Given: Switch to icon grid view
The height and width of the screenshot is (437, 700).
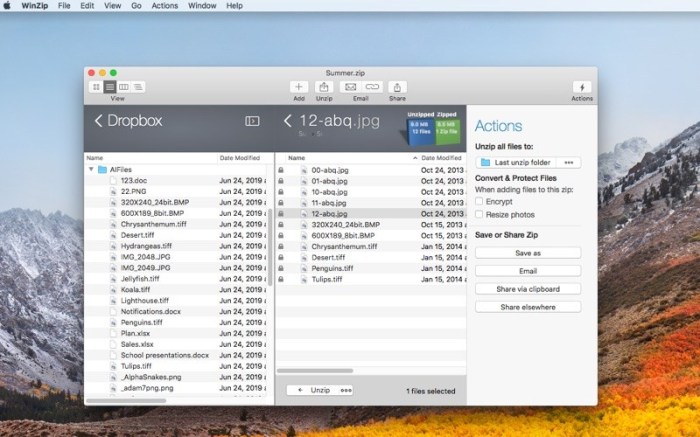Looking at the screenshot, I should [96, 87].
